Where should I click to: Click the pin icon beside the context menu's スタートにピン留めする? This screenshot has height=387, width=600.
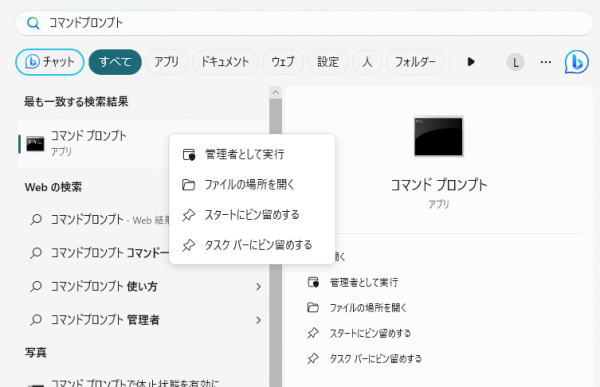(189, 215)
